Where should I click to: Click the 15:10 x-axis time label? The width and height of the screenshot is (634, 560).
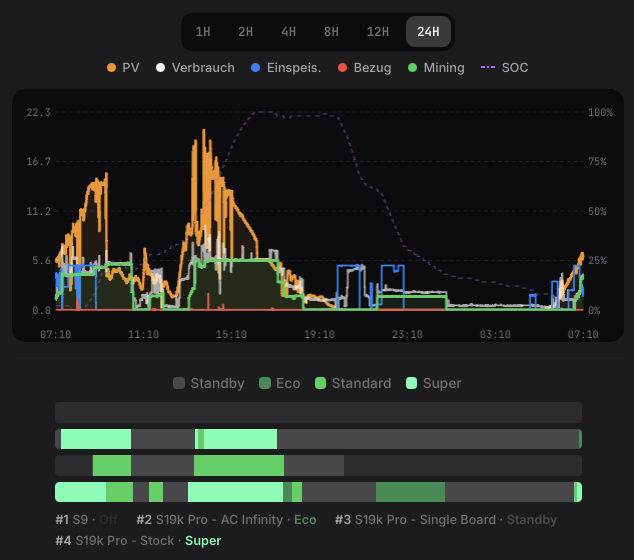pyautogui.click(x=231, y=334)
